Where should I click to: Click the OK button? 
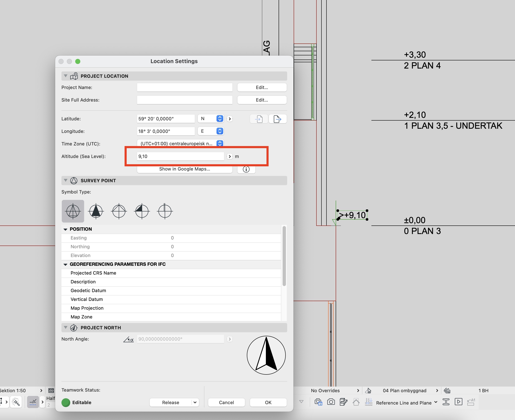click(268, 402)
